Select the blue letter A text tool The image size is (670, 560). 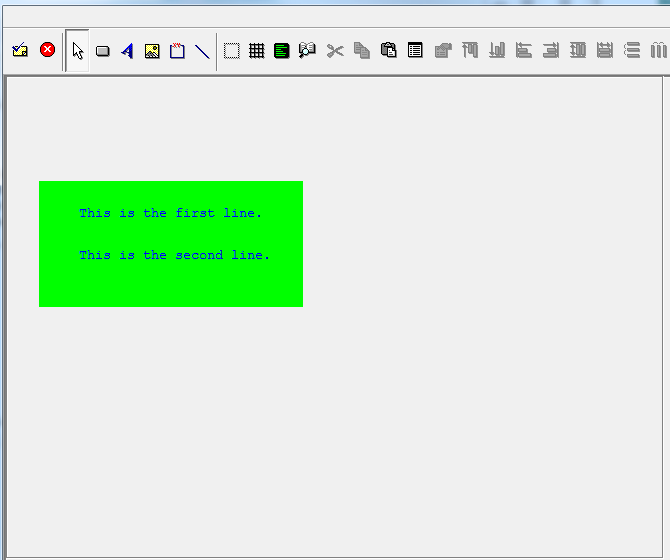tap(127, 51)
